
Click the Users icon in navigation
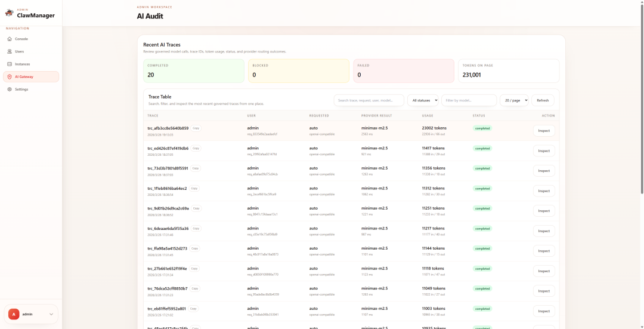pos(10,51)
